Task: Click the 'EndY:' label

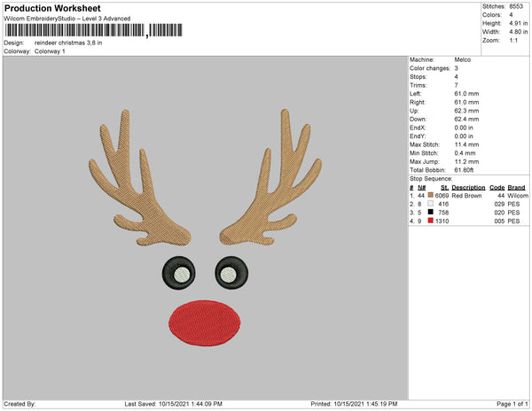Action: pyautogui.click(x=418, y=136)
